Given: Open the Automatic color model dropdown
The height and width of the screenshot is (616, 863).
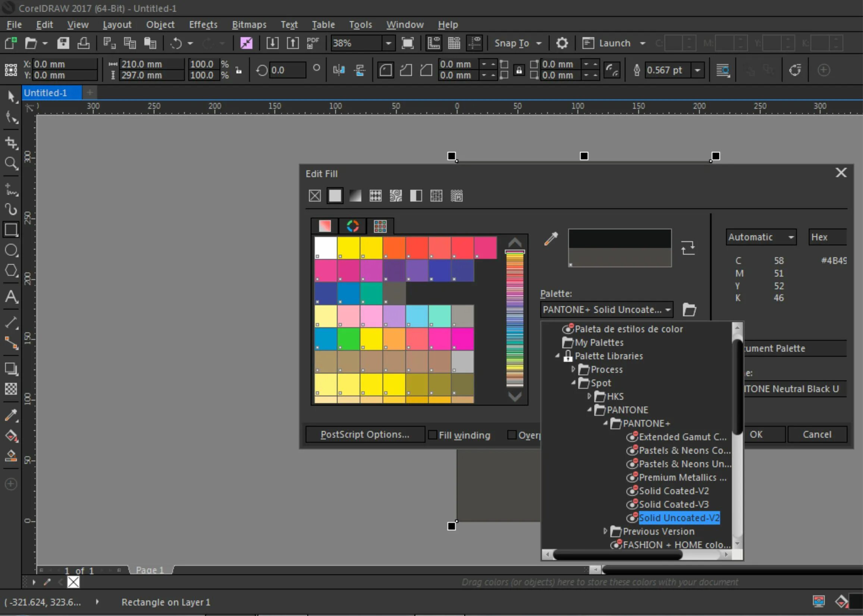Looking at the screenshot, I should (760, 237).
